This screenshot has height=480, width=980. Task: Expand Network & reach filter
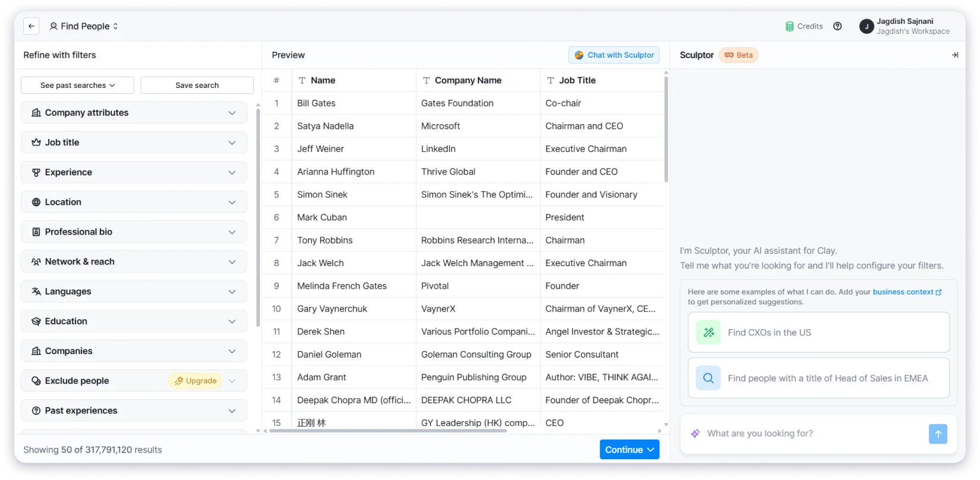click(134, 261)
